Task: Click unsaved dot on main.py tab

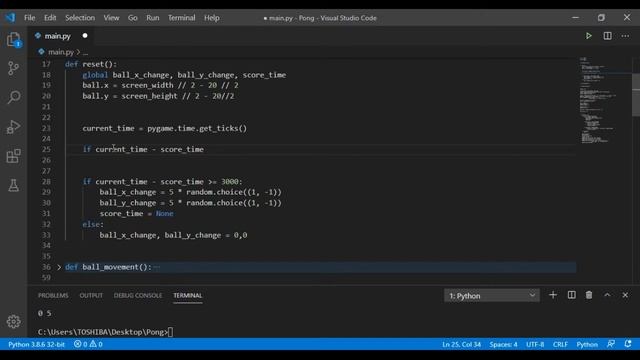Action: pyautogui.click(x=85, y=36)
